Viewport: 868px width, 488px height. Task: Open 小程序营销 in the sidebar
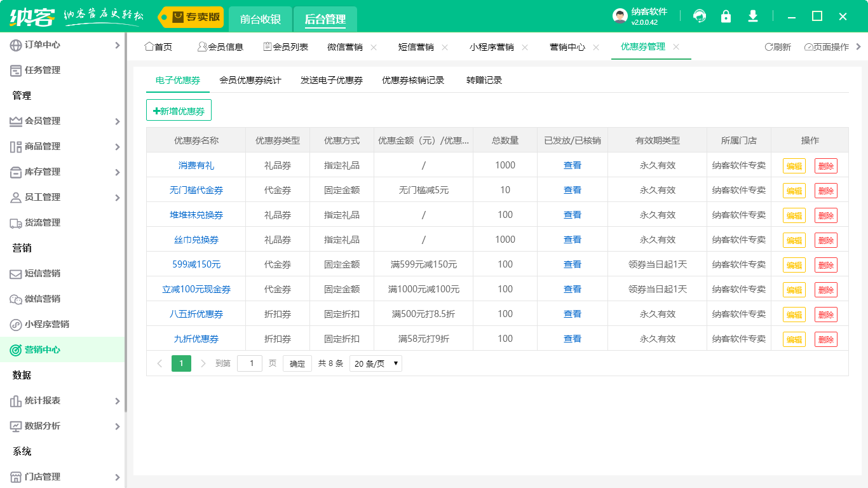[47, 324]
